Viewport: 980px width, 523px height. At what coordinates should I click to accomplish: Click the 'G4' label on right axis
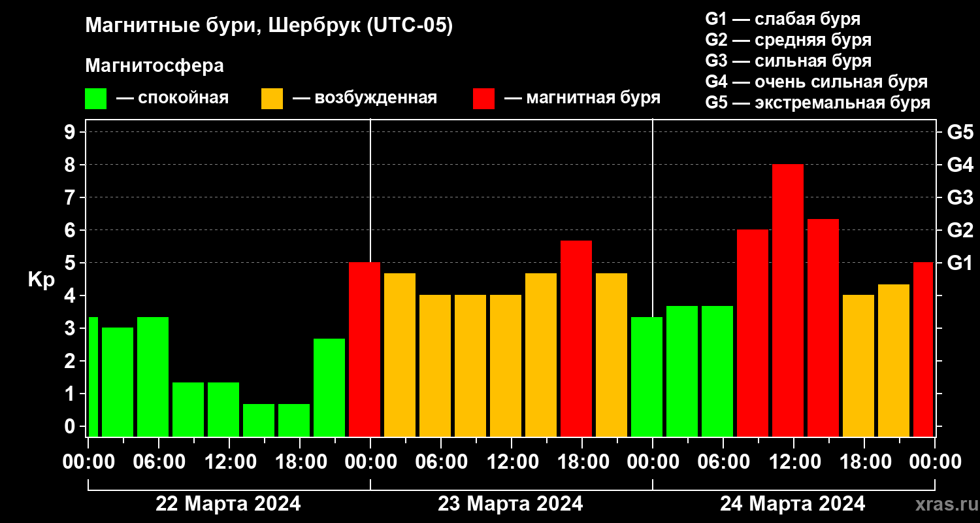coord(960,165)
